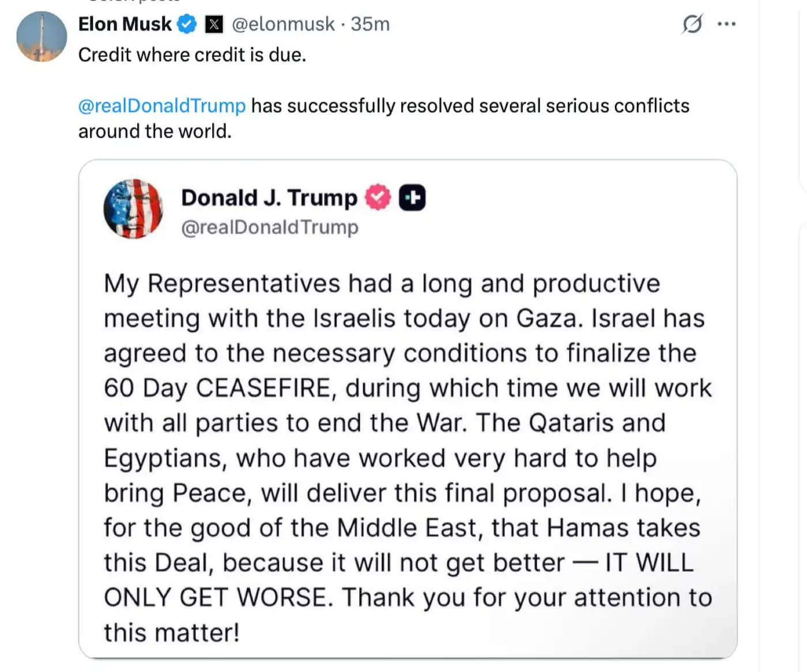
Task: Click the '60 Day CEASEFIRE' line in quote
Action: 219,388
